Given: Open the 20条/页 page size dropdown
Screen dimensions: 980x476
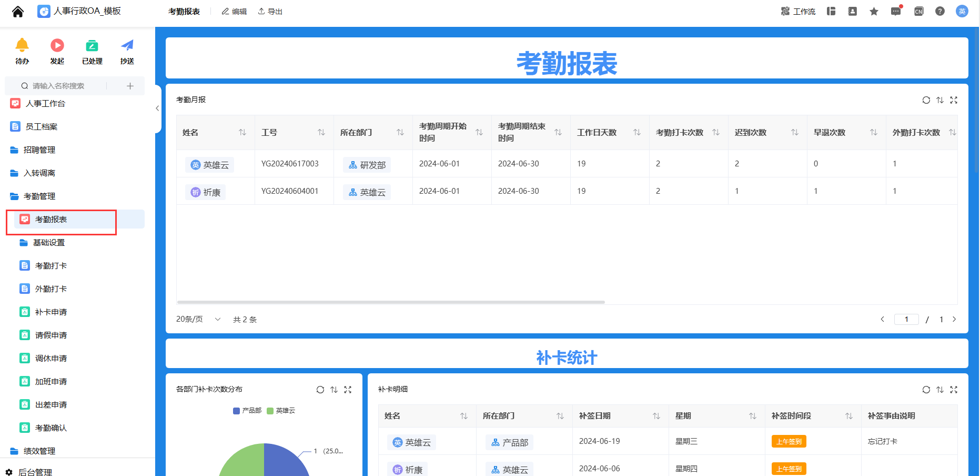Looking at the screenshot, I should point(198,319).
